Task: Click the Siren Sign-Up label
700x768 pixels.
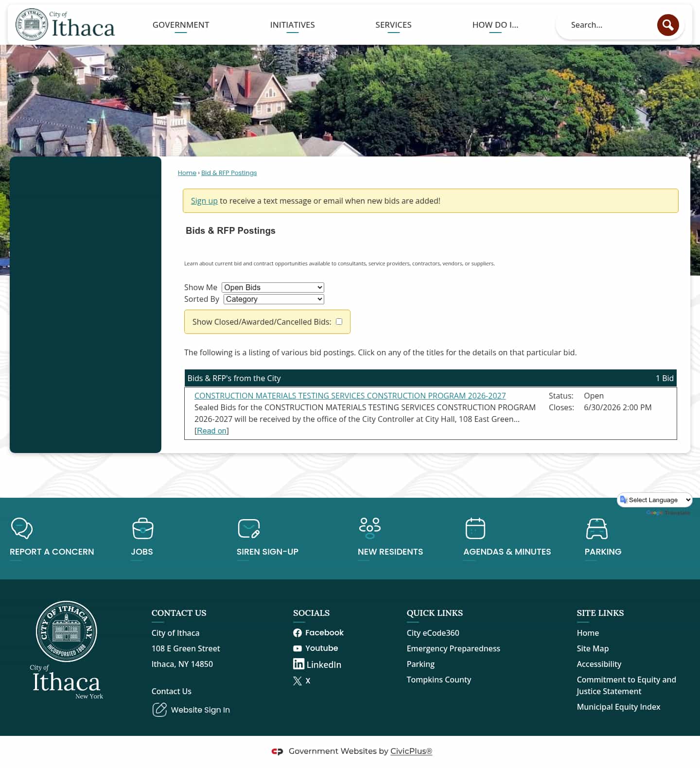Action: tap(267, 552)
